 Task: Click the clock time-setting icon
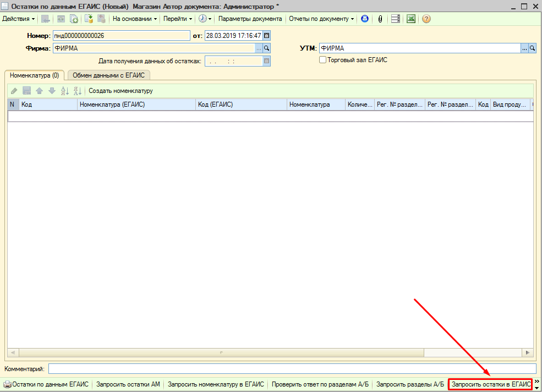click(x=202, y=19)
